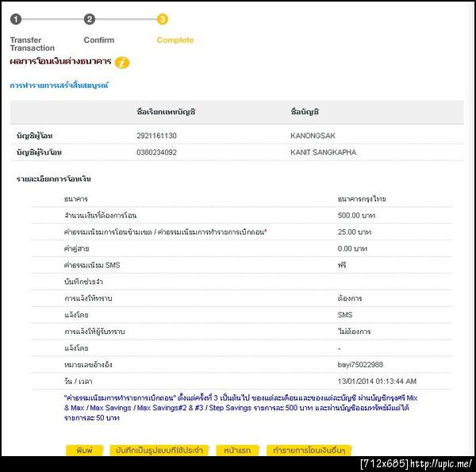Screen dimensions: 476x472
Task: Click ฟรี value for SMS fee
Action: click(x=342, y=265)
